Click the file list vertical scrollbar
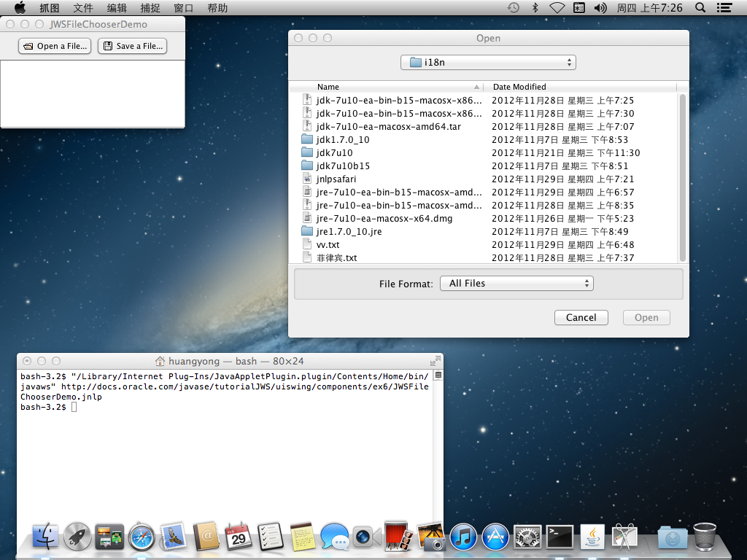The width and height of the screenshot is (747, 560). (x=683, y=177)
